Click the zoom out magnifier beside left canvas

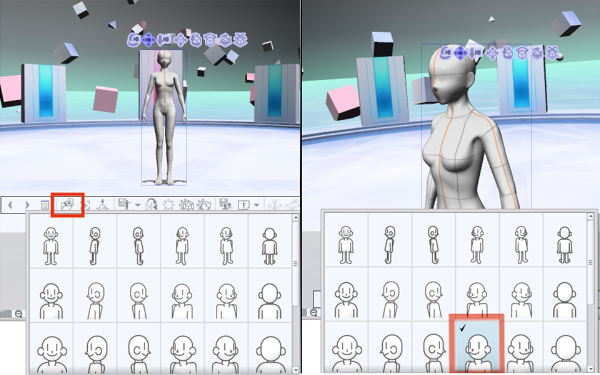18,314
